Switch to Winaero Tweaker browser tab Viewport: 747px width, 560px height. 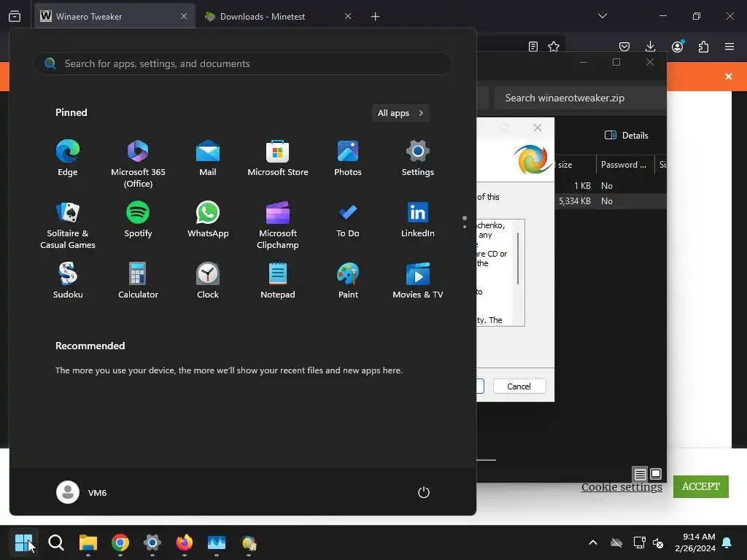tap(115, 16)
